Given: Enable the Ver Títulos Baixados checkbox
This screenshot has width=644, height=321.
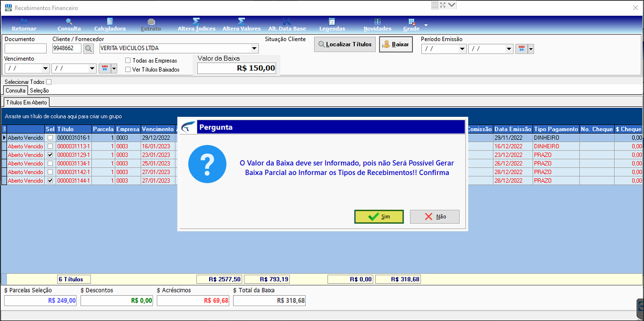Looking at the screenshot, I should point(128,70).
